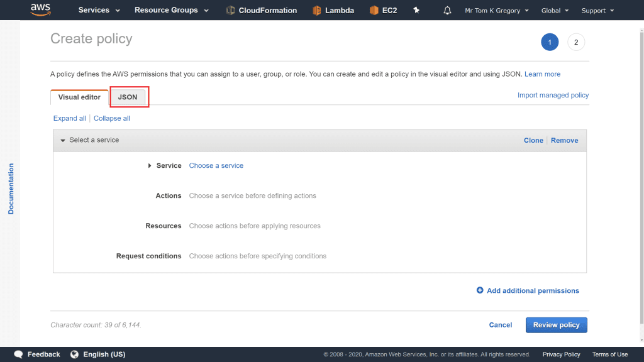This screenshot has width=644, height=362.
Task: Open the EC2 shortcut icon
Action: (x=374, y=11)
